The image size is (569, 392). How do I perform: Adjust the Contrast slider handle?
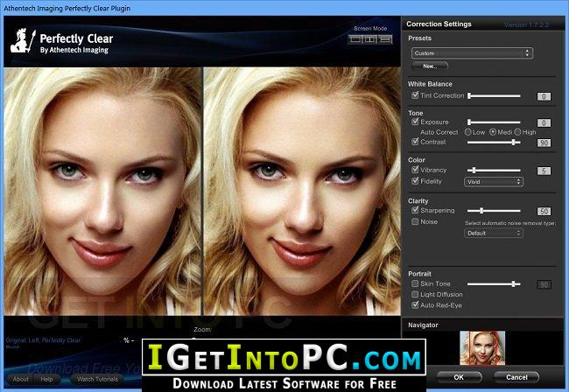pyautogui.click(x=514, y=143)
